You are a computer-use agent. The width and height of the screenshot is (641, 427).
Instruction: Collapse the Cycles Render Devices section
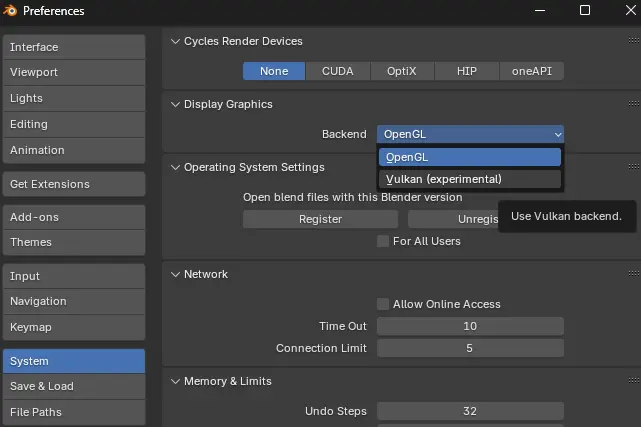(x=175, y=41)
